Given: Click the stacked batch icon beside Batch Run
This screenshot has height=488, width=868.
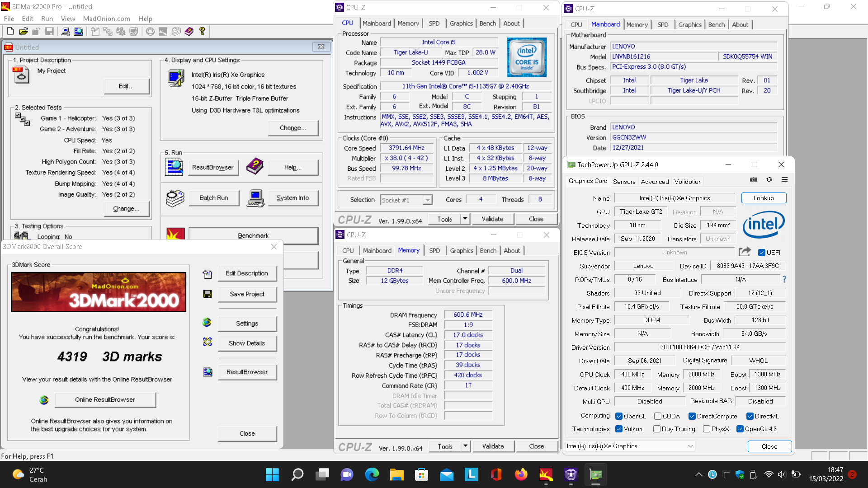Looking at the screenshot, I should pyautogui.click(x=175, y=198).
